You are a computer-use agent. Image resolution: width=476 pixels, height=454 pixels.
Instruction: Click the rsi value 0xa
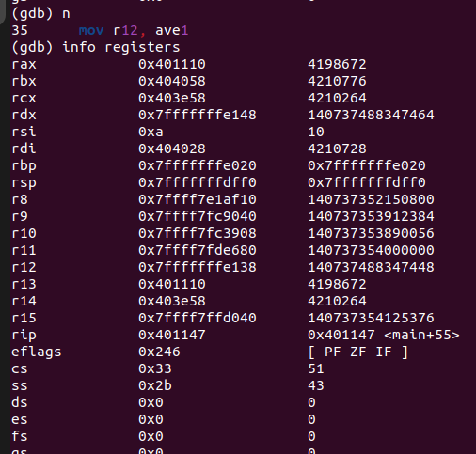(x=151, y=132)
